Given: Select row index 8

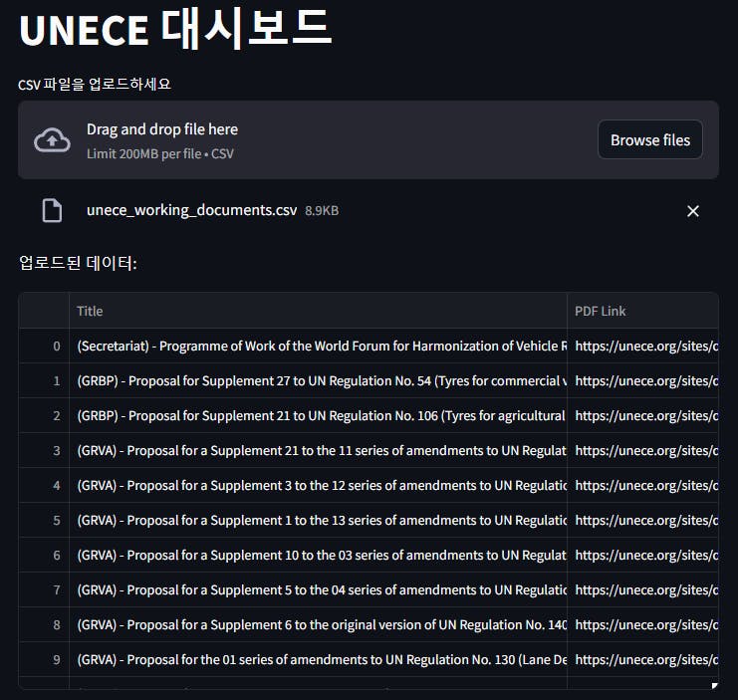Looking at the screenshot, I should point(44,624).
